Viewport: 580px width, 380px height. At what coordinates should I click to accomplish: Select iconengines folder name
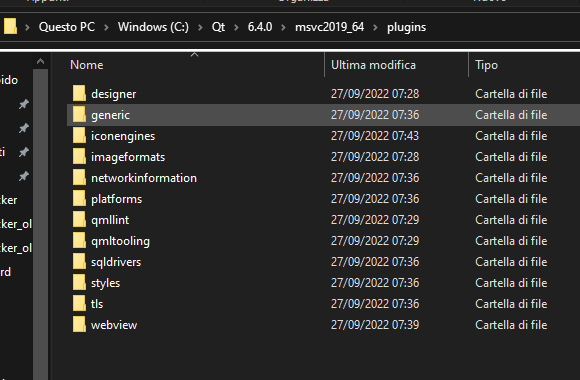(x=123, y=136)
